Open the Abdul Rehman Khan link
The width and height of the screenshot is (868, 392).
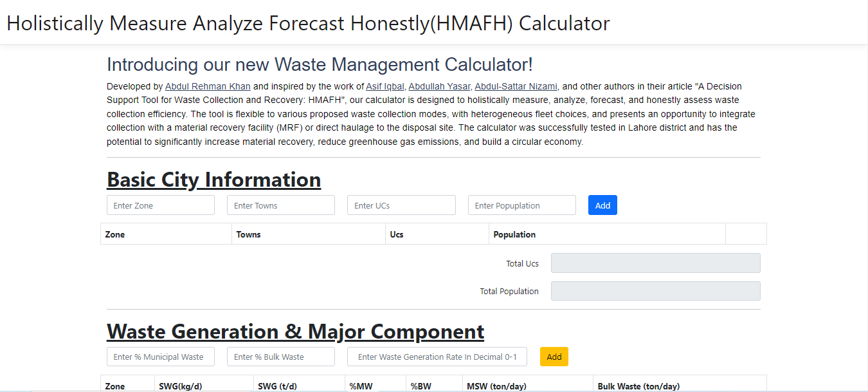coord(208,86)
